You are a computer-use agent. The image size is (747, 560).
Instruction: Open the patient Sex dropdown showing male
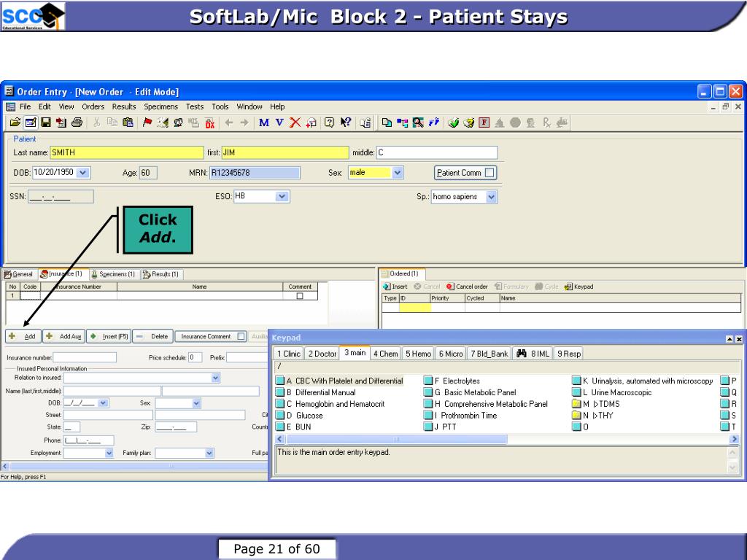398,172
